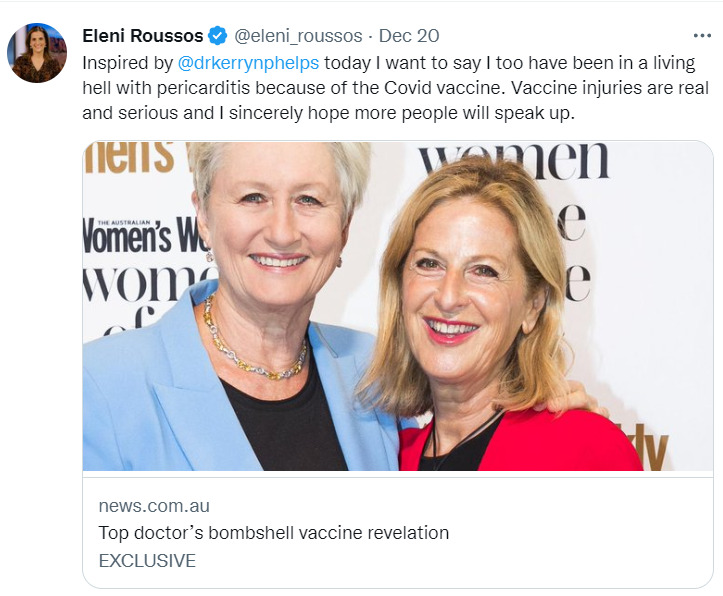The height and width of the screenshot is (596, 723).
Task: Follow the @drkerrynphelps mention
Action: click(x=248, y=63)
